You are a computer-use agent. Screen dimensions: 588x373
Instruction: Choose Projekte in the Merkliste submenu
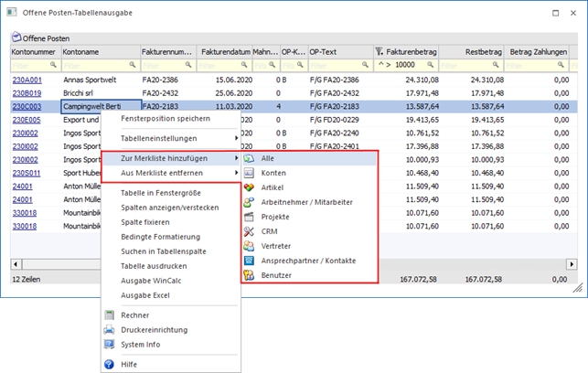point(275,217)
